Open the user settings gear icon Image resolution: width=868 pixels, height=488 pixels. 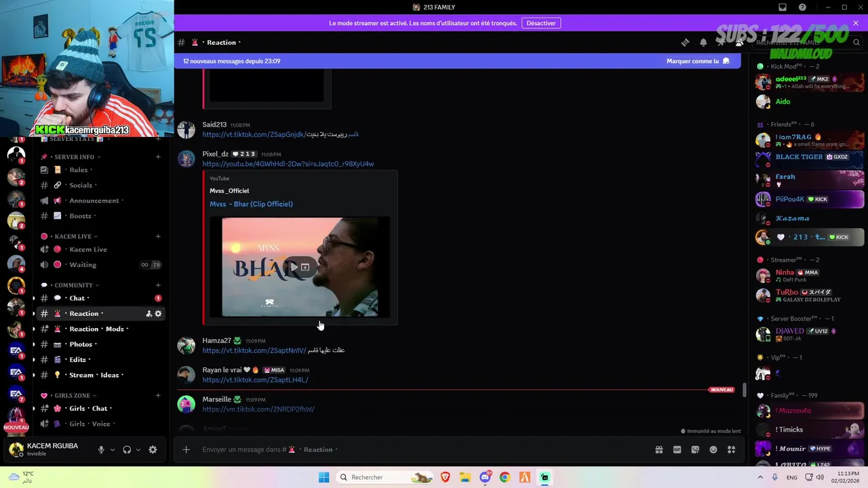pos(153,449)
